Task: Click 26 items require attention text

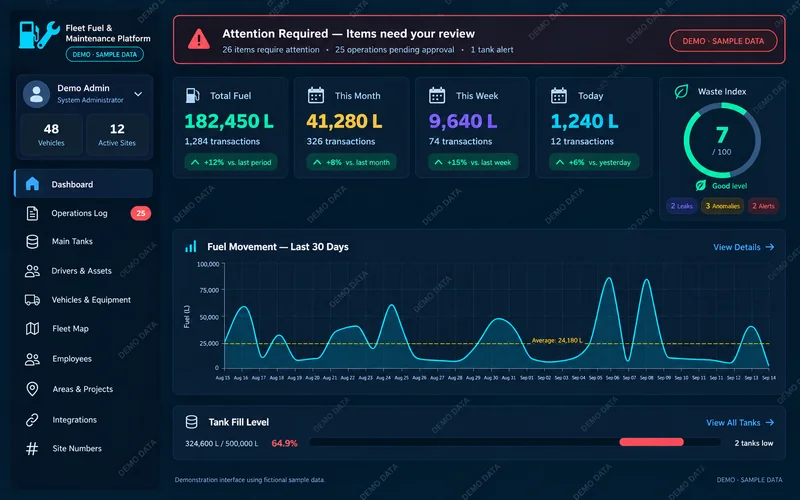Action: [271, 49]
